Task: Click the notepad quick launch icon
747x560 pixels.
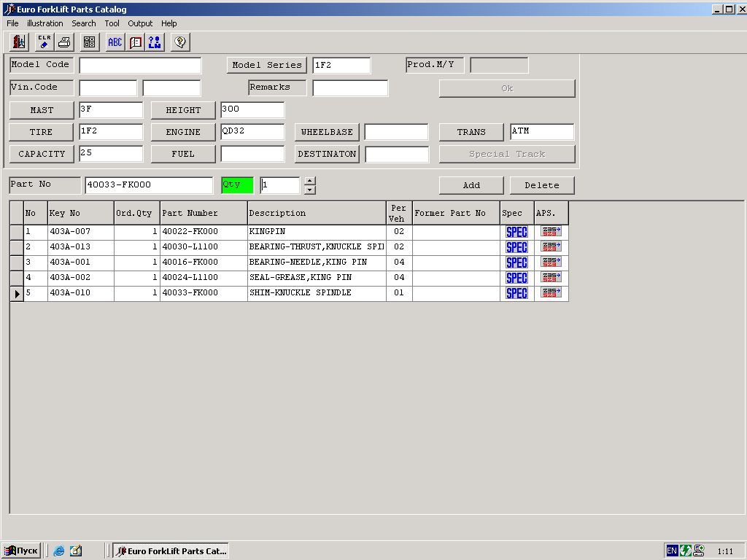Action: (76, 551)
